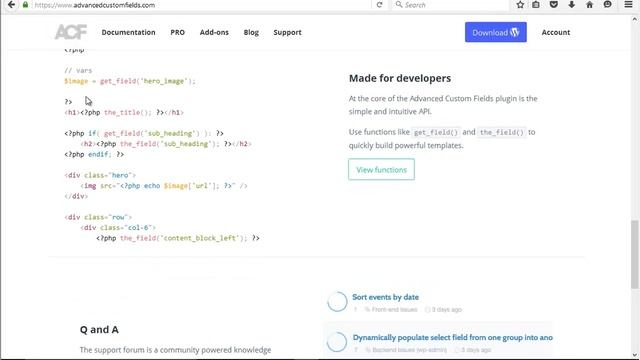Click the '// vars' comment line

[x=78, y=71]
